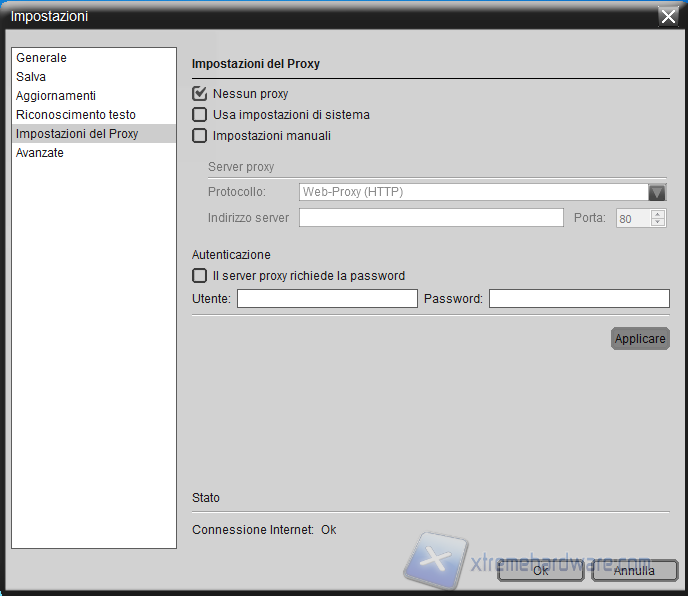
Task: Expand the Protocollo dropdown arrow
Action: (657, 193)
